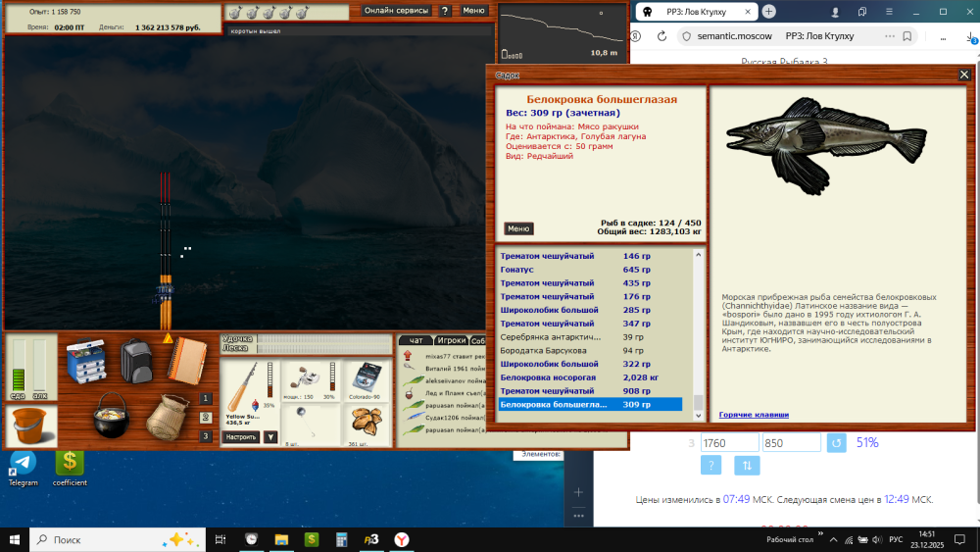The width and height of the screenshot is (980, 552).
Task: Select Гонатус 645 гр row
Action: click(x=590, y=270)
